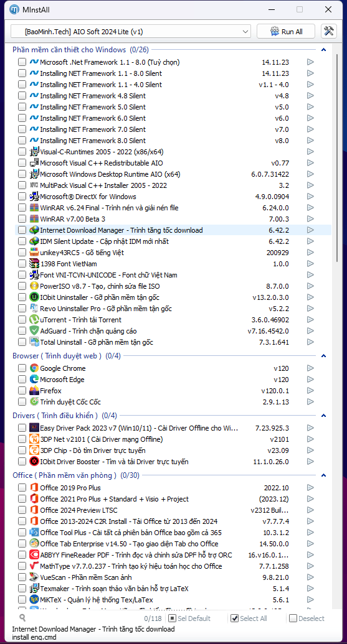Screen dimensions: 347x644
Task: Run install arrow for Office 2021 Pro Plus
Action: (310, 498)
